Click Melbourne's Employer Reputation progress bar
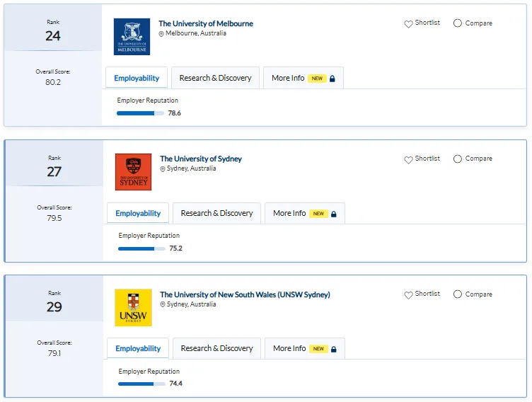Image resolution: width=532 pixels, height=402 pixels. [140, 113]
